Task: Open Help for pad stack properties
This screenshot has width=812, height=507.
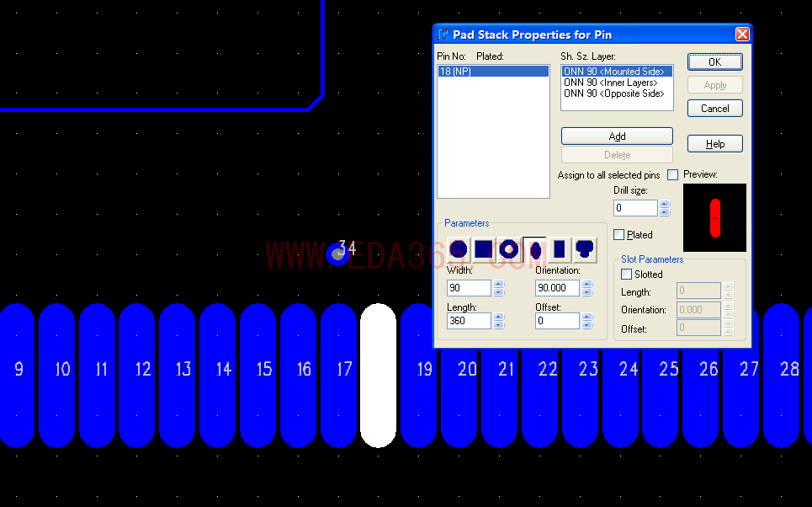Action: click(x=714, y=144)
